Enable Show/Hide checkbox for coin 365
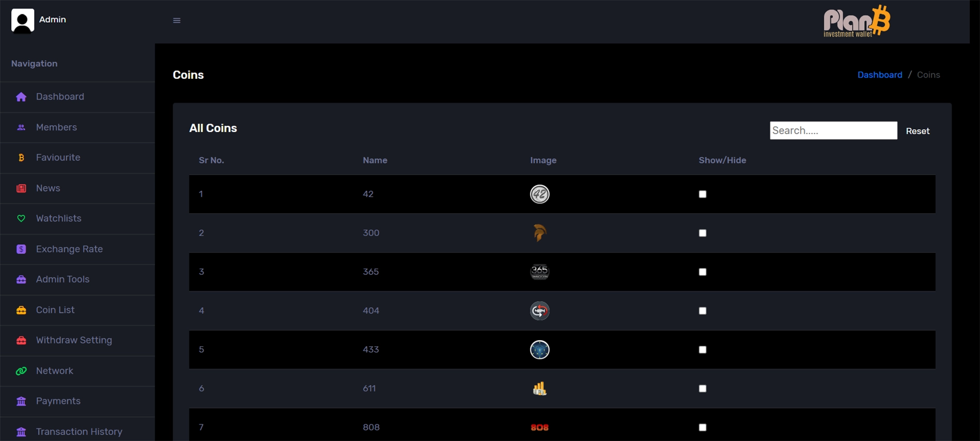The height and width of the screenshot is (441, 980). 703,272
